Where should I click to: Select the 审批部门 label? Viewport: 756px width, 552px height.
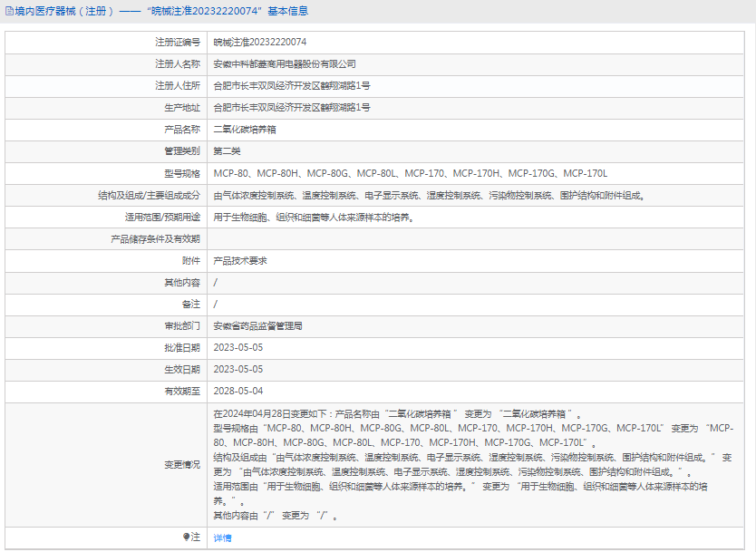pyautogui.click(x=182, y=326)
